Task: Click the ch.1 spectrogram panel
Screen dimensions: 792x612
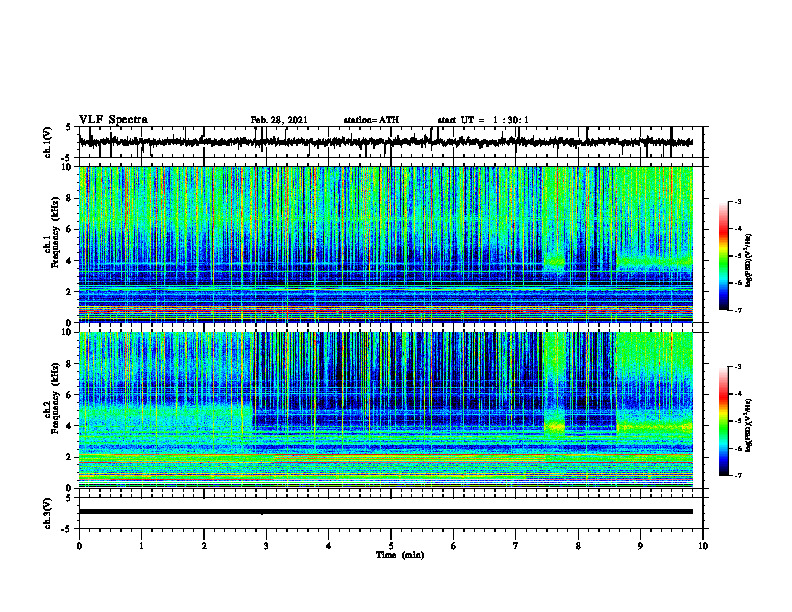Action: tap(385, 244)
